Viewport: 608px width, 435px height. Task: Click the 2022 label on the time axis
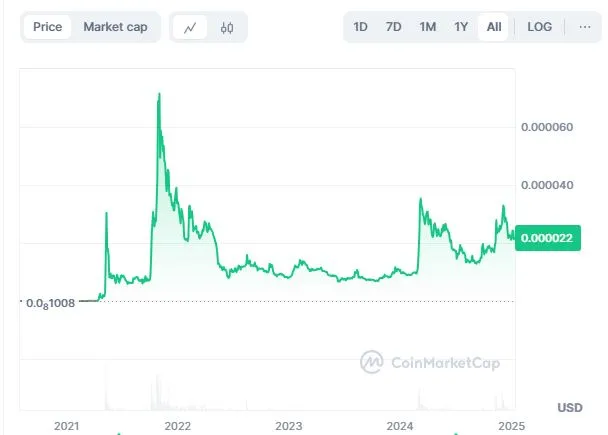pos(178,426)
